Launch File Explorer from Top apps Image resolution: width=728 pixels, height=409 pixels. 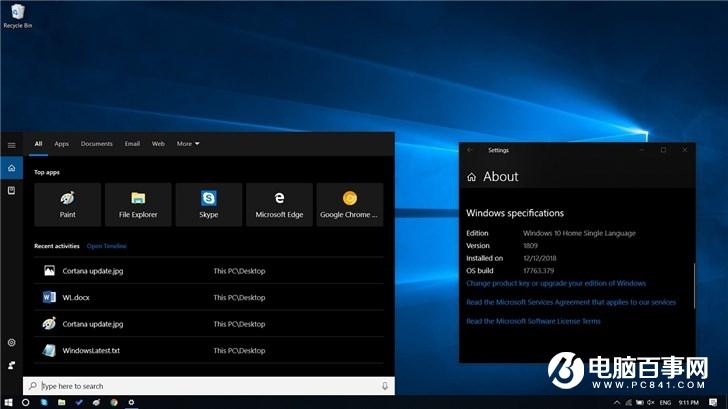click(x=138, y=205)
